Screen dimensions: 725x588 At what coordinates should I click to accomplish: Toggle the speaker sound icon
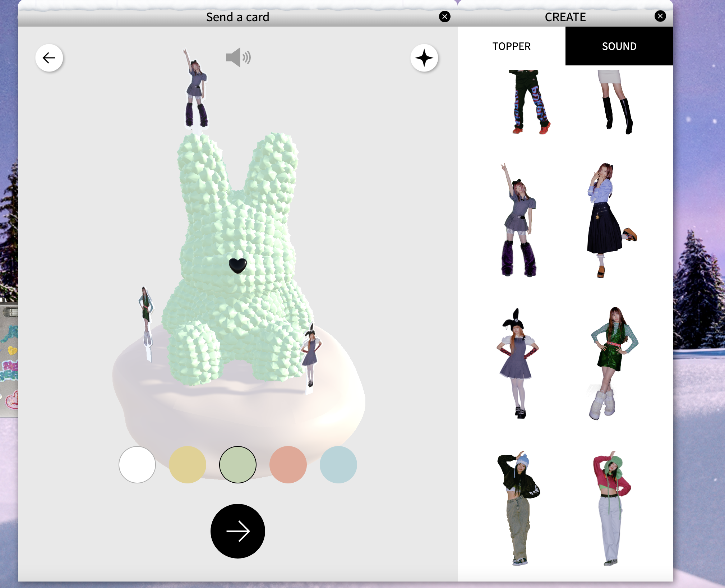pos(238,58)
